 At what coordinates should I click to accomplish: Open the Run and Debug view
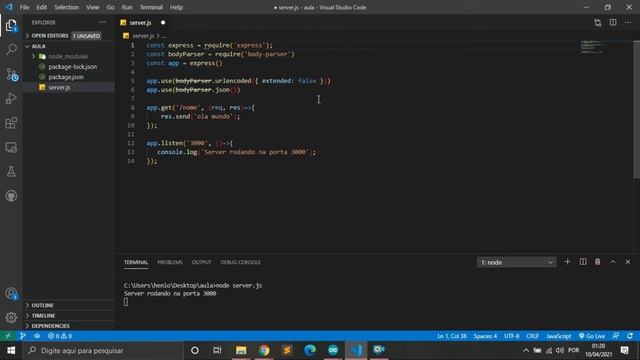[11, 98]
